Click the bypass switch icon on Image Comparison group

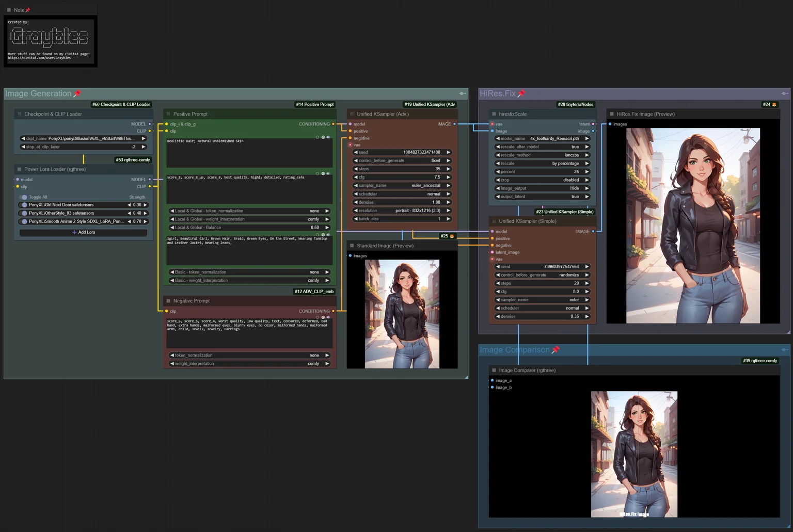(x=784, y=350)
